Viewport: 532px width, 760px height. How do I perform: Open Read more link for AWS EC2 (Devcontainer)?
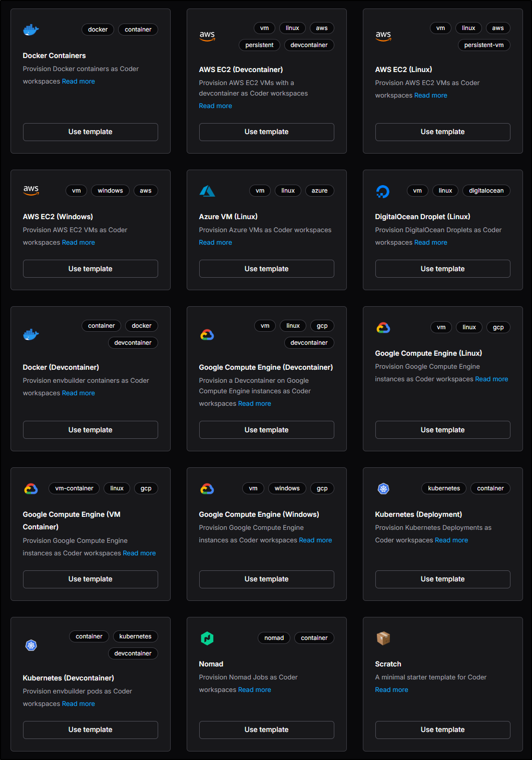(x=216, y=106)
